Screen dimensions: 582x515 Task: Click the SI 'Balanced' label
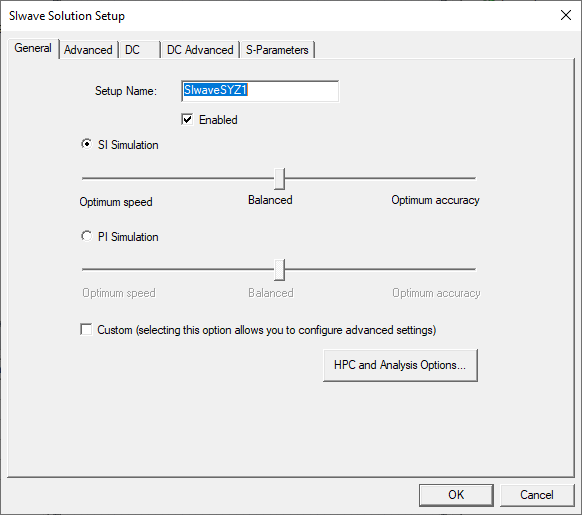270,200
